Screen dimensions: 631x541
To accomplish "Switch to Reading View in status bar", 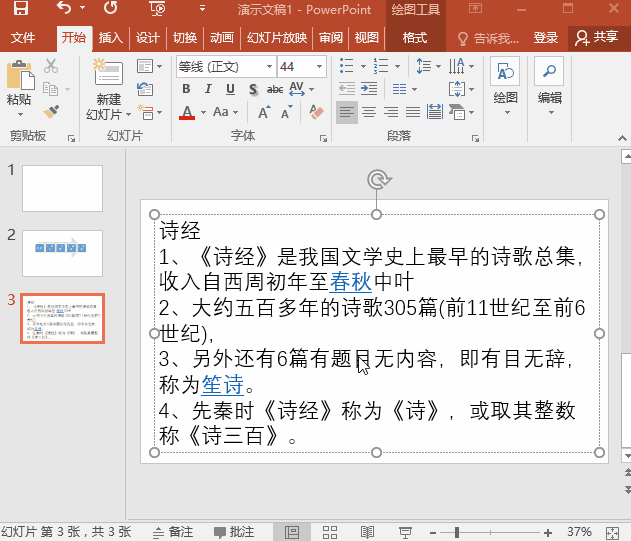I will pyautogui.click(x=367, y=531).
